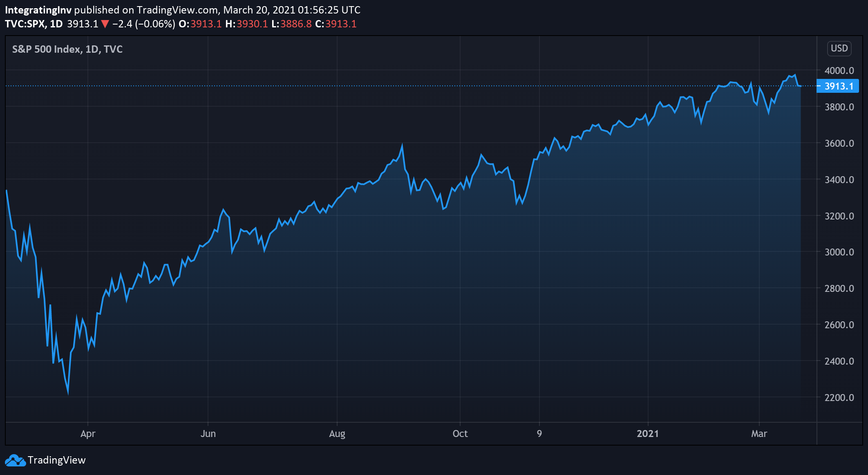The width and height of the screenshot is (868, 475).
Task: Click the TradingView brand text at bottom
Action: click(x=56, y=460)
